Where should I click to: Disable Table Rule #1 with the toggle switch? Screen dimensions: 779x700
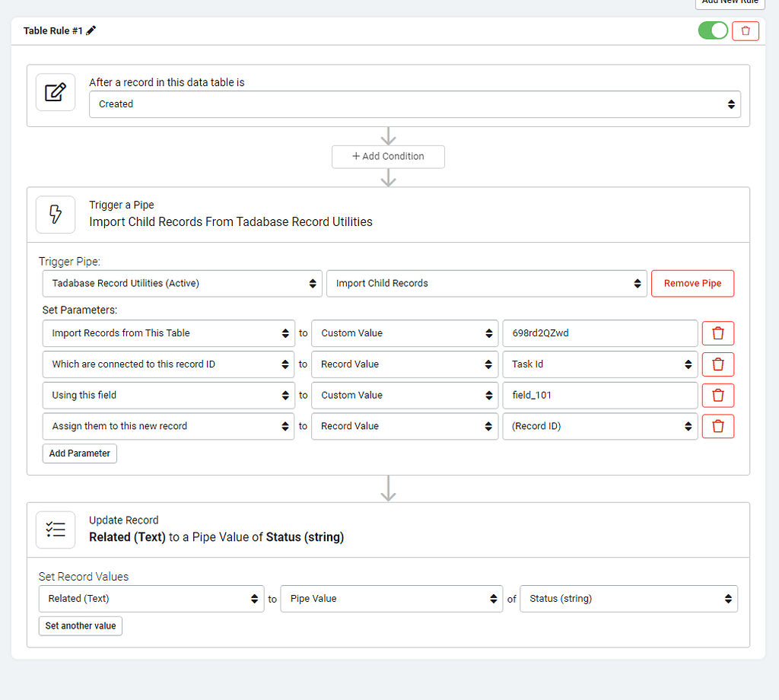point(712,30)
